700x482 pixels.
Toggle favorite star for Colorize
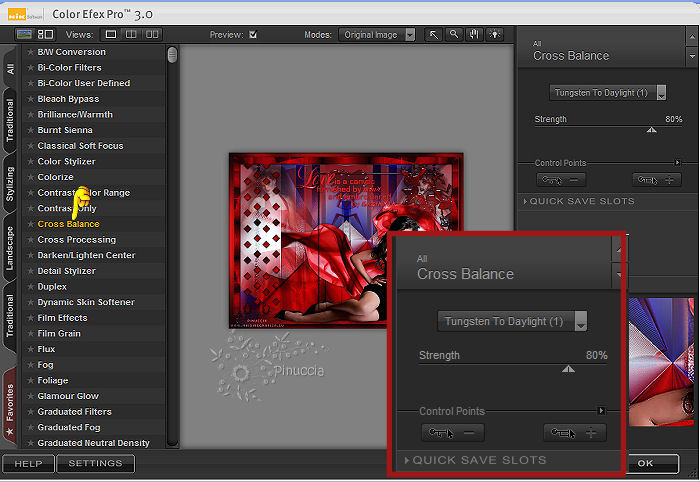pyautogui.click(x=30, y=177)
